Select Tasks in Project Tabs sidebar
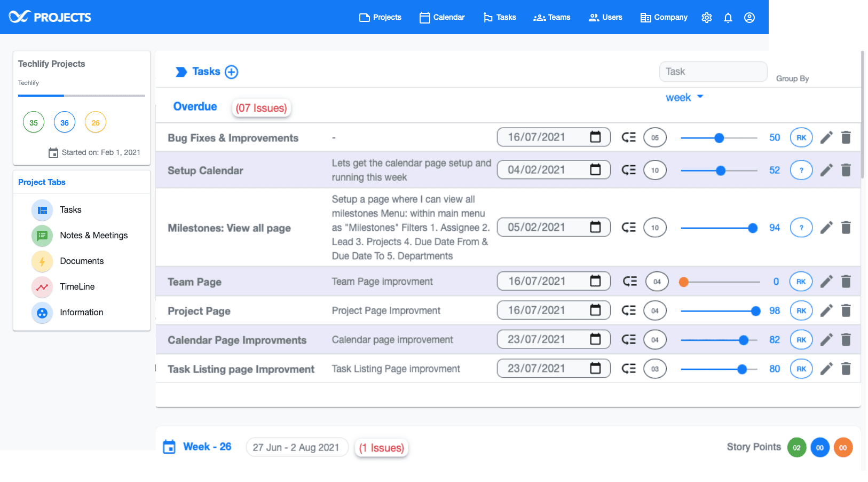Screen dimensions: 868x482 57,210
